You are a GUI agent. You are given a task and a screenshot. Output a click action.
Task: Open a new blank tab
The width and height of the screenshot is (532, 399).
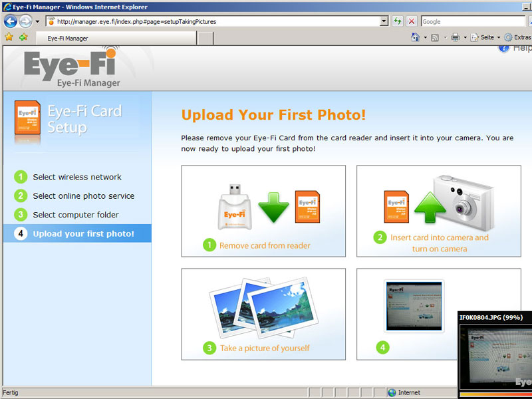point(205,39)
